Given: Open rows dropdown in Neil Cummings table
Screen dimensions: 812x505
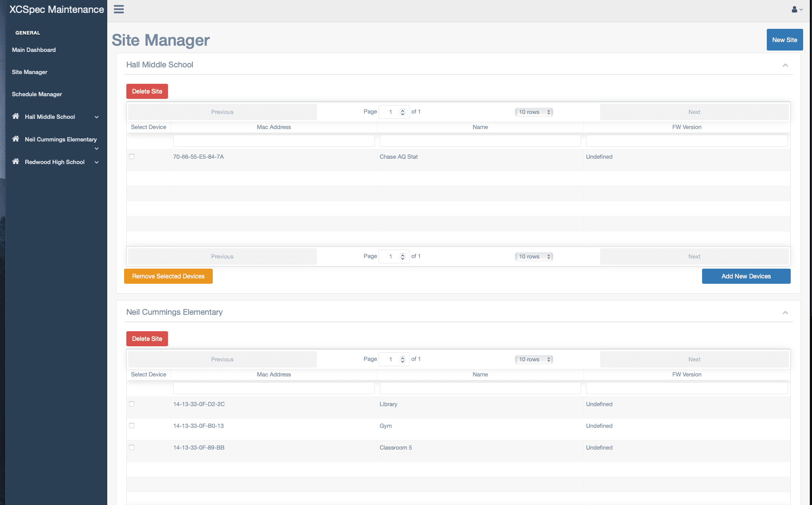Looking at the screenshot, I should point(534,360).
